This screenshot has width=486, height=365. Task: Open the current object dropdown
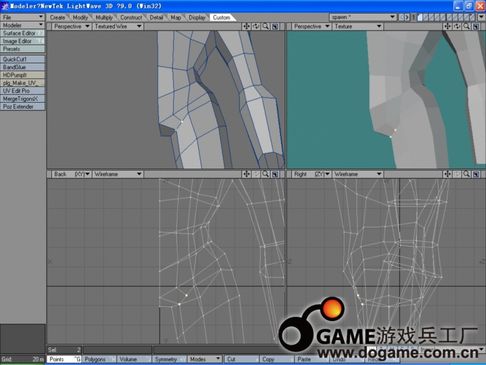click(x=363, y=17)
